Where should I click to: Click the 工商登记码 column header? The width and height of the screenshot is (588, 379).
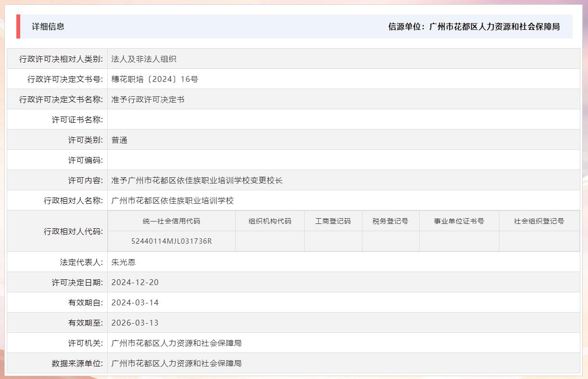[333, 221]
